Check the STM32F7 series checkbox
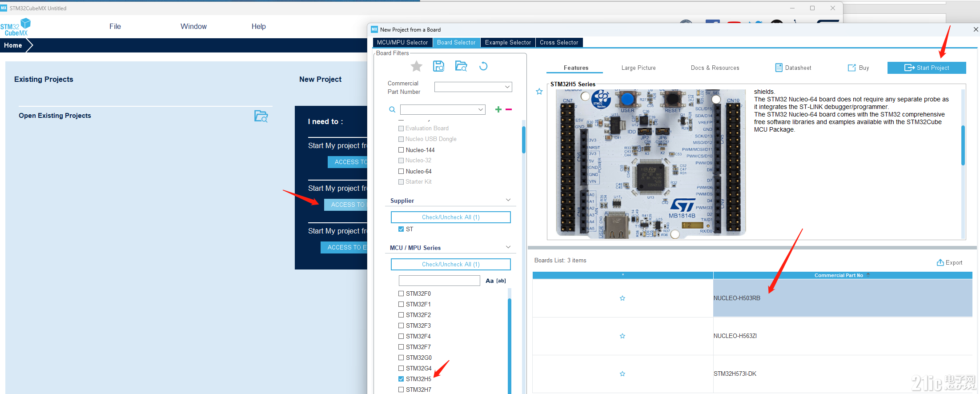980x394 pixels. (401, 347)
